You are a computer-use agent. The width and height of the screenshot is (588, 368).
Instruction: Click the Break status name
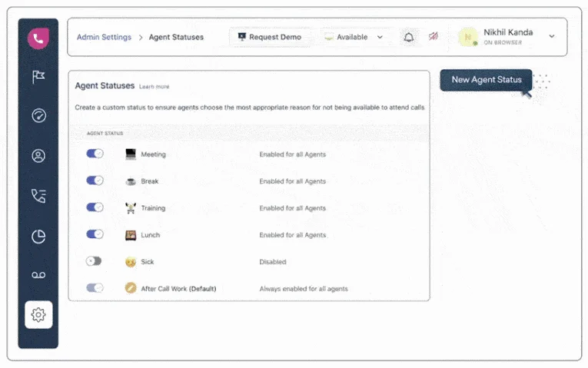pos(150,181)
